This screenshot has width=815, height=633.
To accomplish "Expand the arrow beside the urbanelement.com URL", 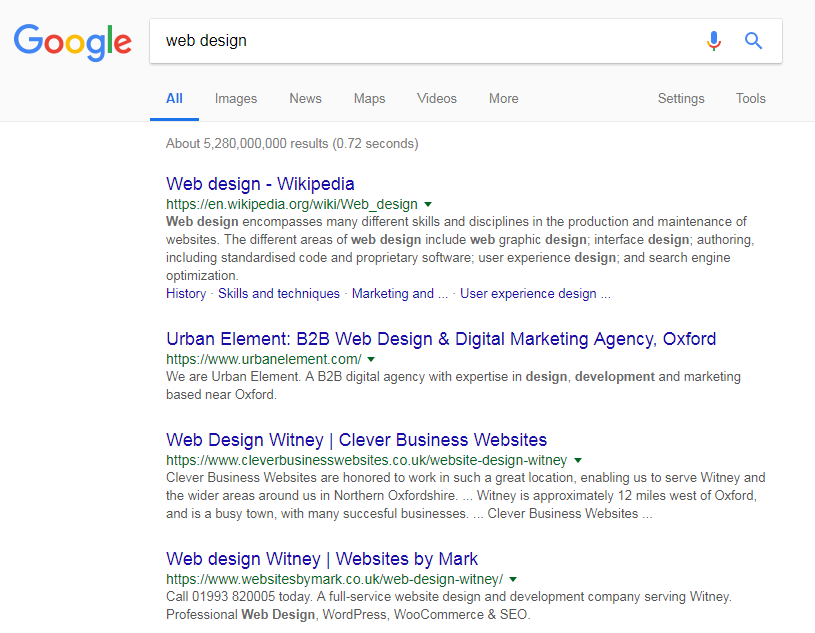I will click(x=371, y=360).
